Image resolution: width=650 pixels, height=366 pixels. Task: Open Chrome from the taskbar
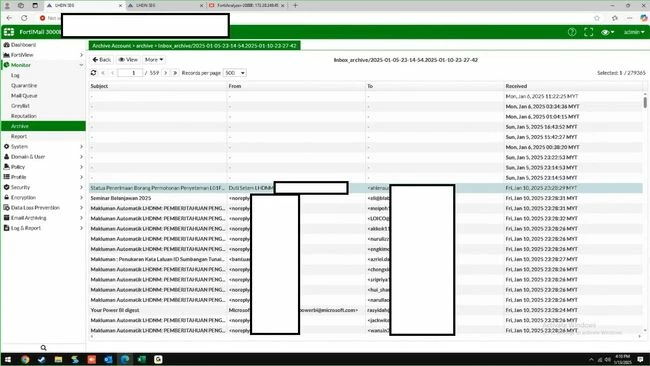(x=25, y=359)
